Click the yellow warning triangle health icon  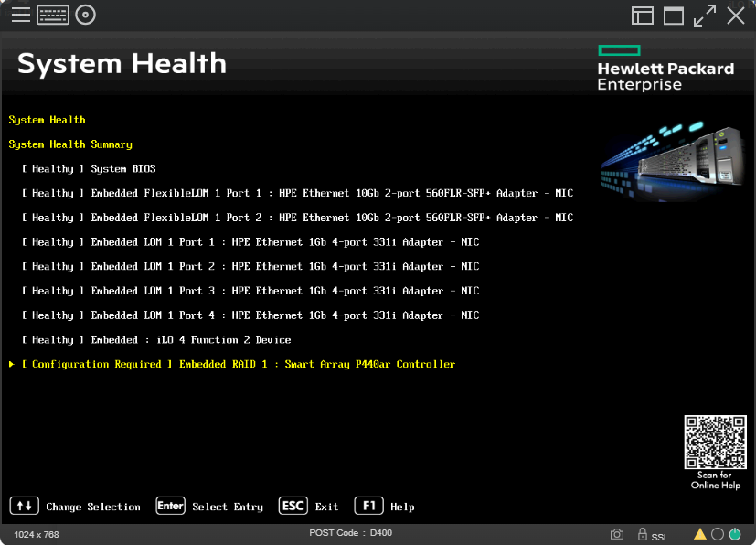point(700,534)
